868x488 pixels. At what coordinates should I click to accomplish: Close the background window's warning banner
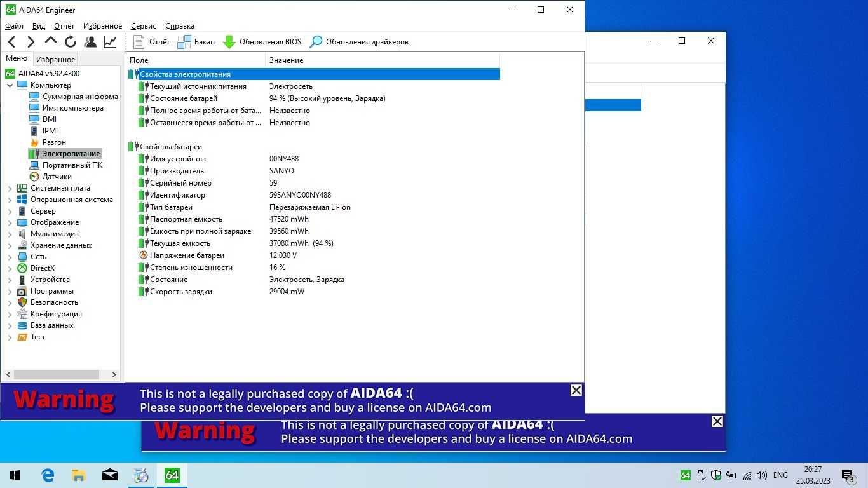pyautogui.click(x=717, y=421)
